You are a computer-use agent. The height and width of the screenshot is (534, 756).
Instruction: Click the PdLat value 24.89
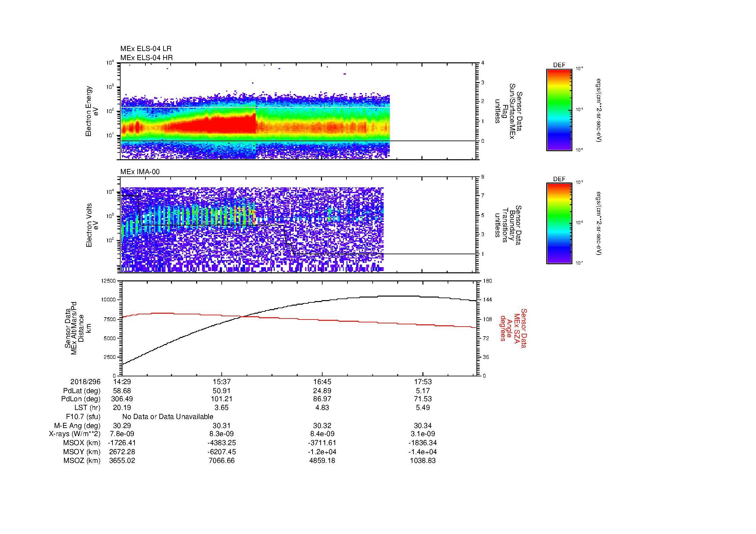pyautogui.click(x=322, y=391)
